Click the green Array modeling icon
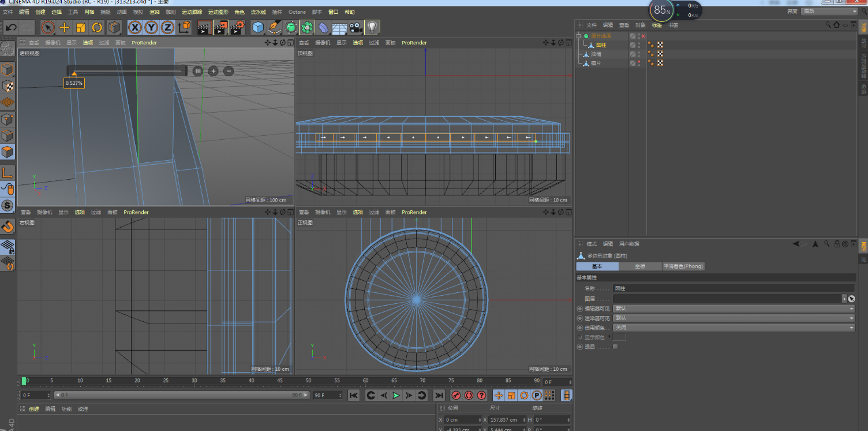 307,27
